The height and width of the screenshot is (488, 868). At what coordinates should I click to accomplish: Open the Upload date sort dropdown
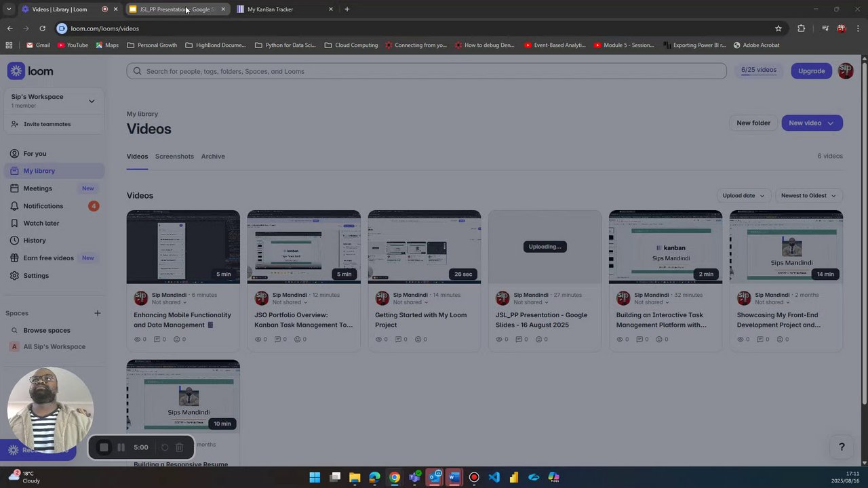(x=743, y=196)
